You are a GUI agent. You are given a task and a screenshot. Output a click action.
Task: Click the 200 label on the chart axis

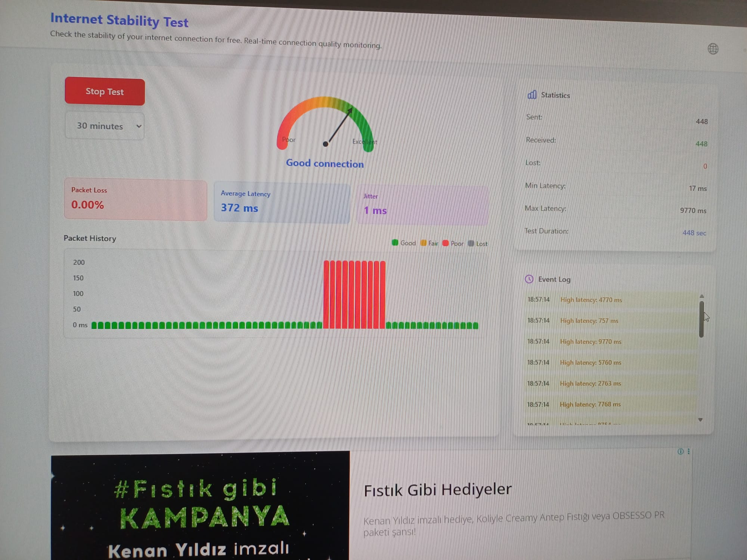tap(79, 262)
